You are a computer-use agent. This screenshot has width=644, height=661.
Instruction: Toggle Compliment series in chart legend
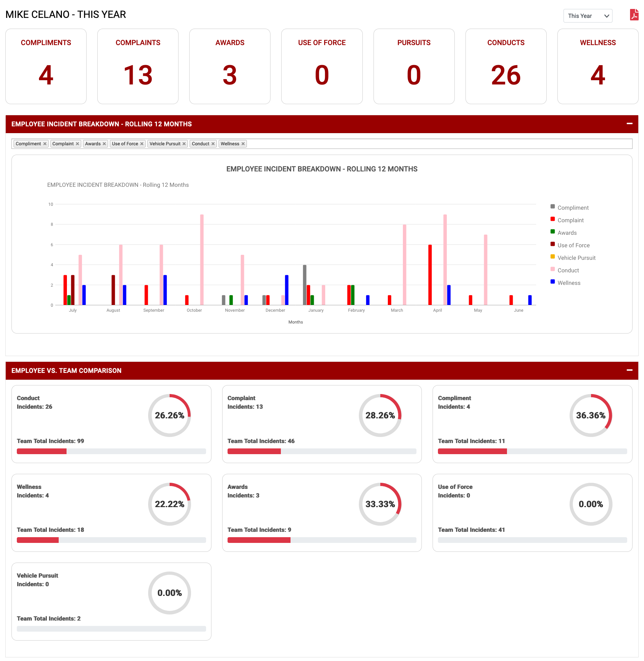[x=572, y=208]
